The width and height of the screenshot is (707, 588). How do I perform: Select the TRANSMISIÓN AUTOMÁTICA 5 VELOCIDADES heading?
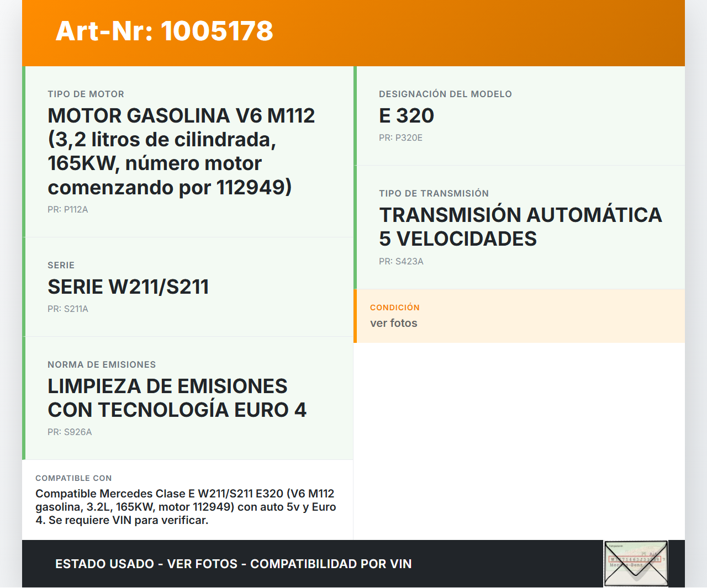coord(520,227)
